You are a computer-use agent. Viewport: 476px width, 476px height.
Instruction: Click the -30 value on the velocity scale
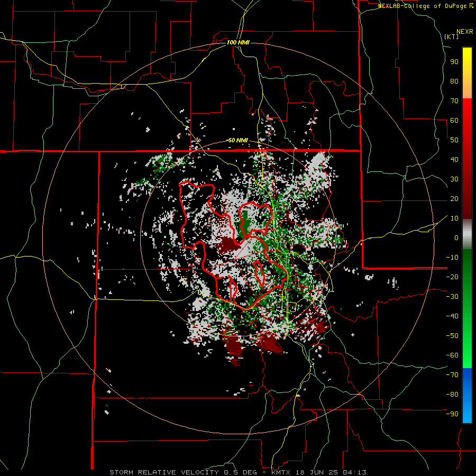(452, 297)
